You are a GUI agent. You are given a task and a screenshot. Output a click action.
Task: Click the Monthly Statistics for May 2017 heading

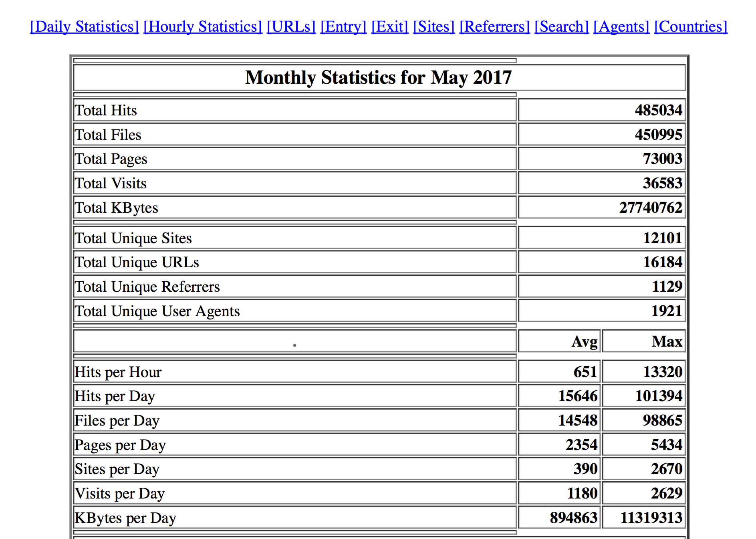[x=379, y=77]
